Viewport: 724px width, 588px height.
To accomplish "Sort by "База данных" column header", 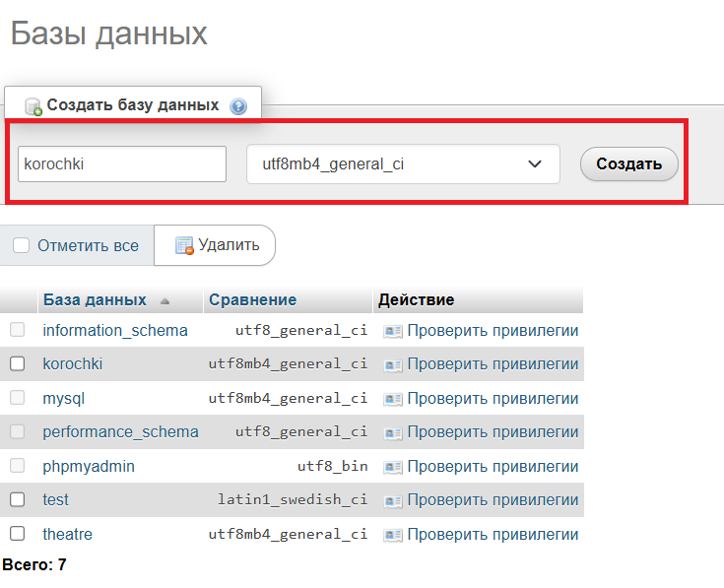I will [95, 300].
